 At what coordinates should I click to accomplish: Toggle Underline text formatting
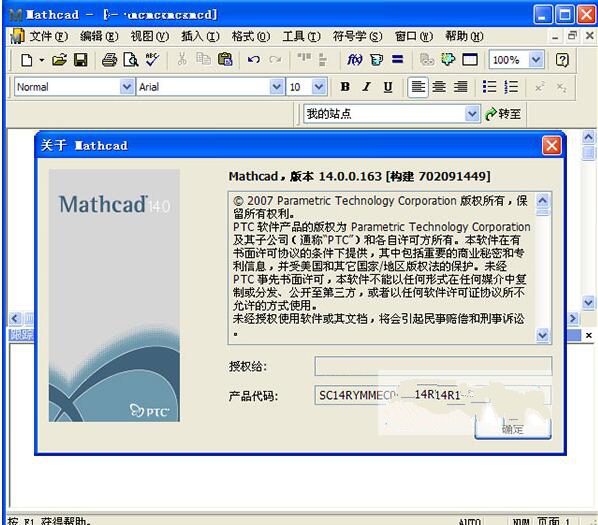pyautogui.click(x=388, y=87)
